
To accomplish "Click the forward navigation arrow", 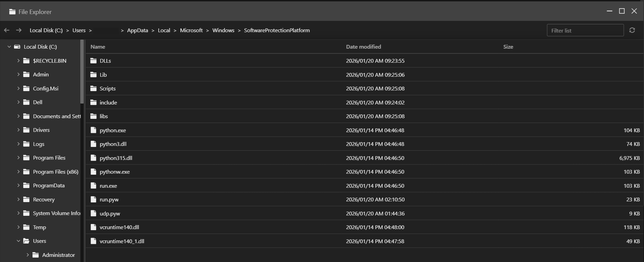I will coord(19,30).
